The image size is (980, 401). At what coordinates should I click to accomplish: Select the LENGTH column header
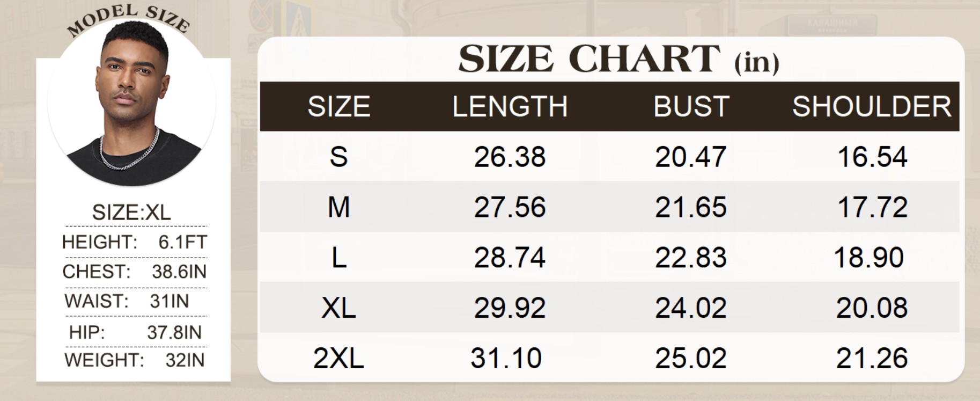pyautogui.click(x=510, y=106)
